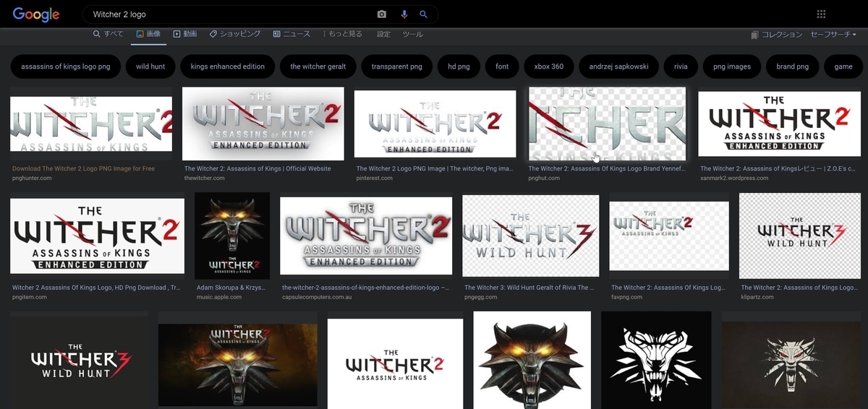
Task: Open music.apple.com wolf medallion album cover
Action: pyautogui.click(x=232, y=236)
